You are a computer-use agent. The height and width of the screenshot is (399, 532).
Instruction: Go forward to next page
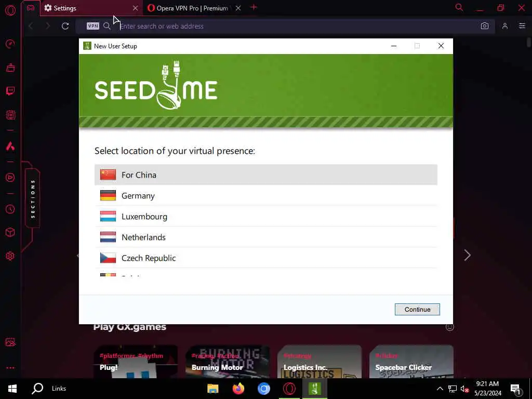47,26
